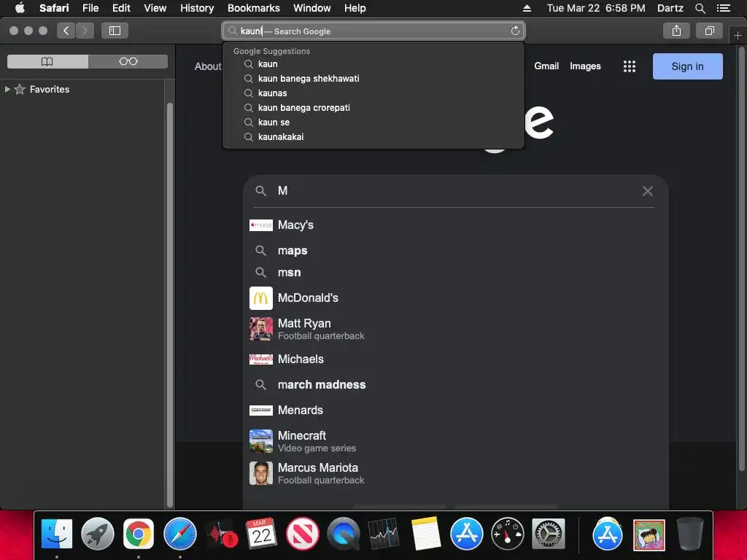The width and height of the screenshot is (747, 560).
Task: Open the Gmail link
Action: 546,66
